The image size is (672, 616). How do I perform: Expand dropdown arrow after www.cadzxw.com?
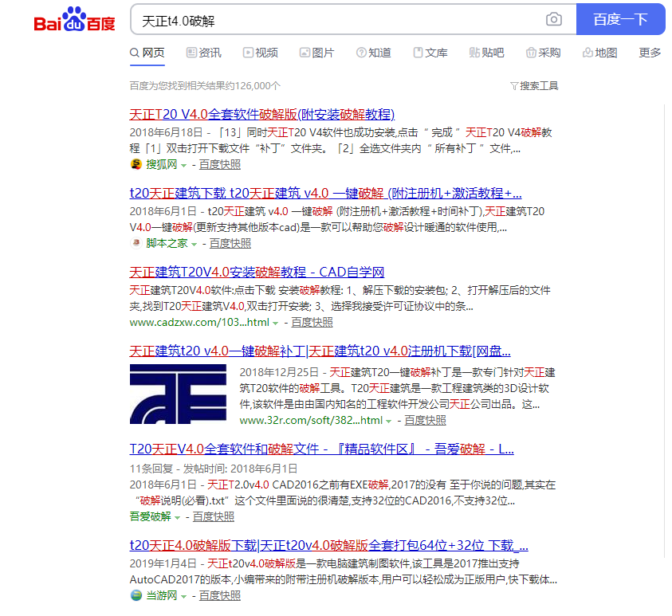pos(275,323)
